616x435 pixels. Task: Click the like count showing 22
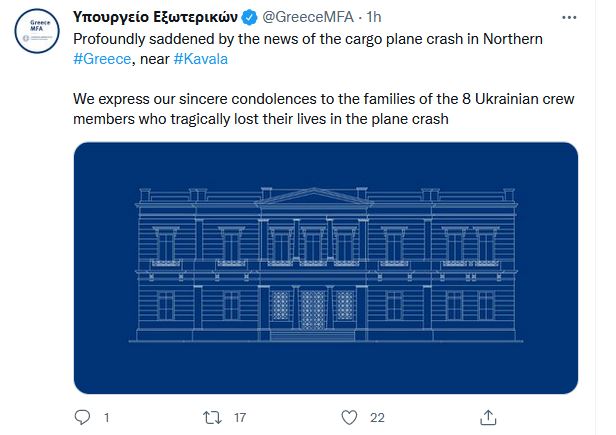(377, 415)
